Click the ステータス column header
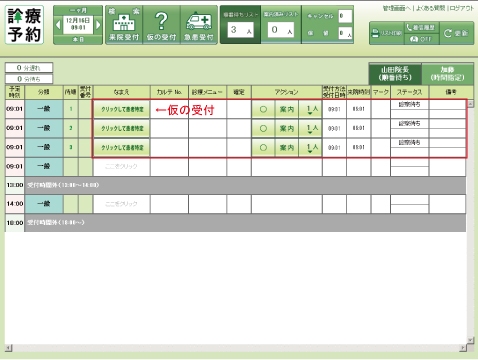This screenshot has width=478, height=360. pyautogui.click(x=410, y=92)
